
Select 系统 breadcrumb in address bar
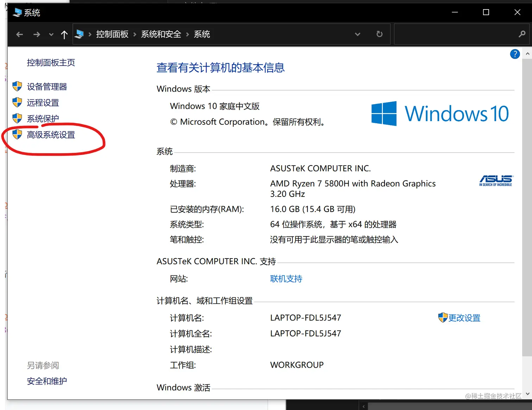click(x=202, y=34)
